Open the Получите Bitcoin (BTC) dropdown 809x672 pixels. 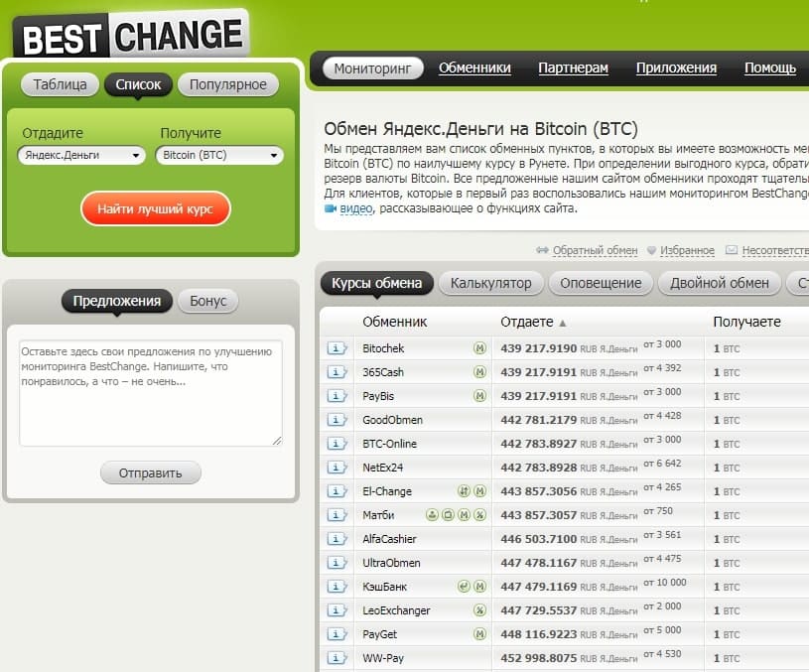(219, 156)
